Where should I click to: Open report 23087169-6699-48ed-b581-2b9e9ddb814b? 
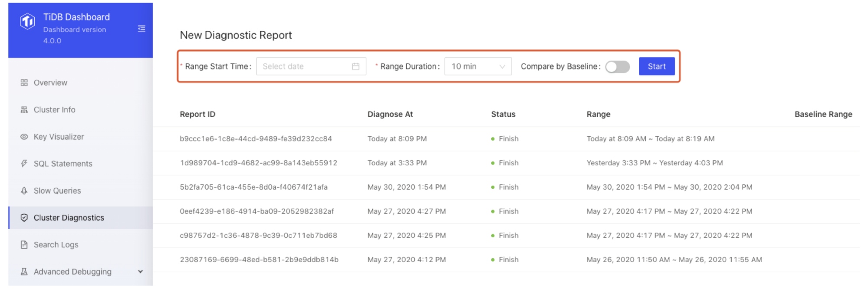[259, 259]
